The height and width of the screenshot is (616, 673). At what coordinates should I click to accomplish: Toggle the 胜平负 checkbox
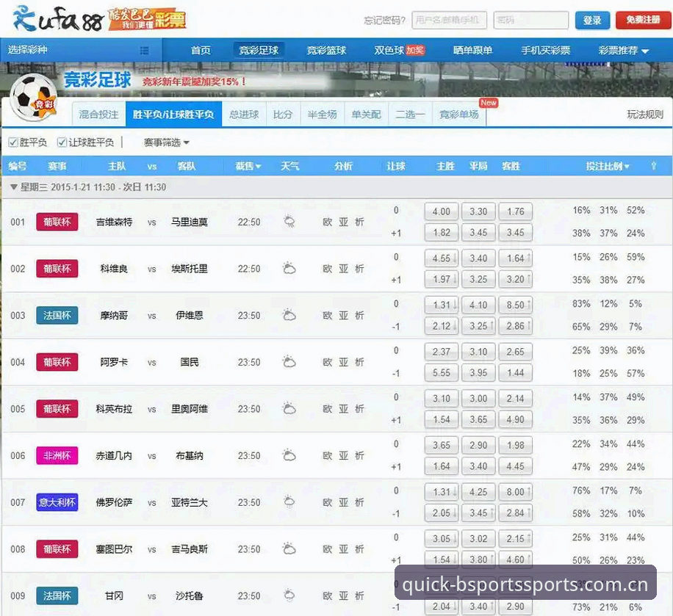click(x=13, y=142)
